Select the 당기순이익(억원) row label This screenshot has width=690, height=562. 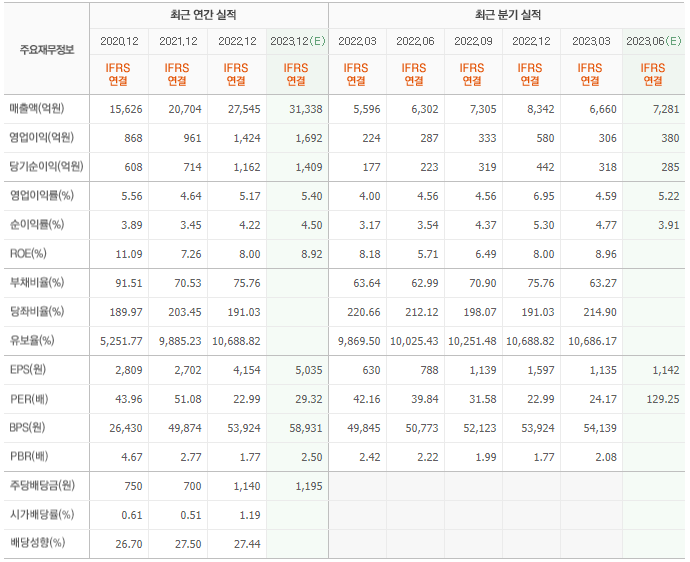[x=47, y=166]
